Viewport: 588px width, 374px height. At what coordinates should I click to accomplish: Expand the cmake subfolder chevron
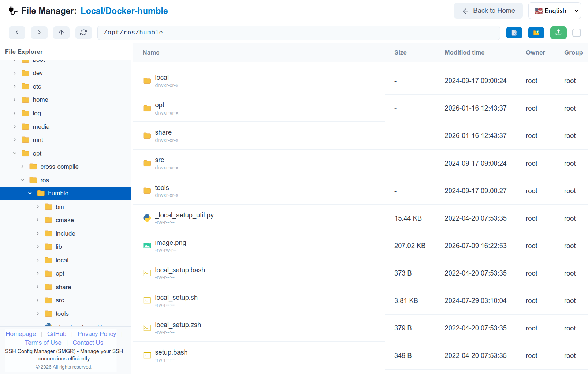pos(38,220)
